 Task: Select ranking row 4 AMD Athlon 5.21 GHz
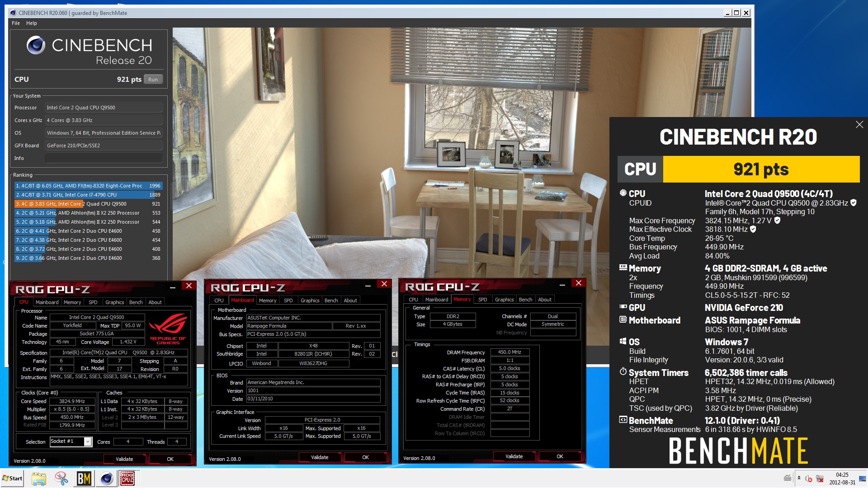coord(88,213)
